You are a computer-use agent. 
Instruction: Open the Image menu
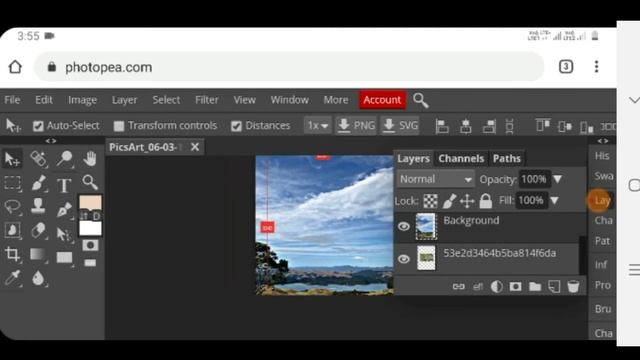pos(82,100)
